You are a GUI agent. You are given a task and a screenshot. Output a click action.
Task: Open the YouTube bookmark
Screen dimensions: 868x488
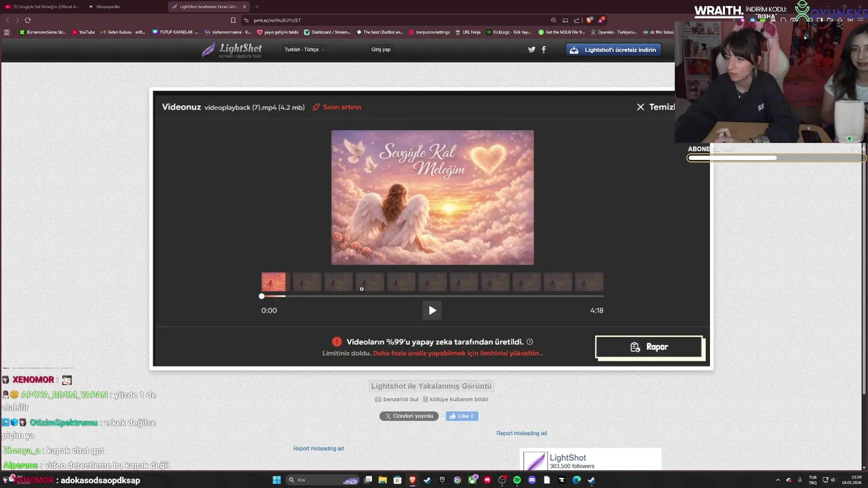[x=83, y=32]
